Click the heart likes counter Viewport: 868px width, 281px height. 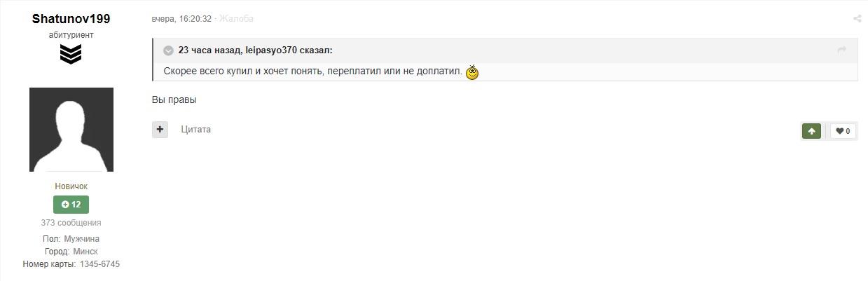(843, 131)
